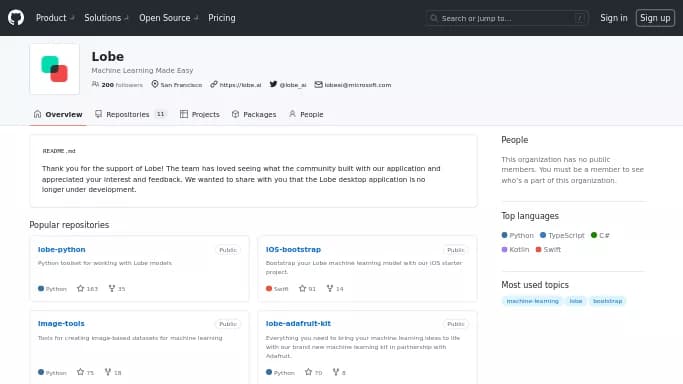
Task: Click the Twitter bird icon
Action: (273, 84)
